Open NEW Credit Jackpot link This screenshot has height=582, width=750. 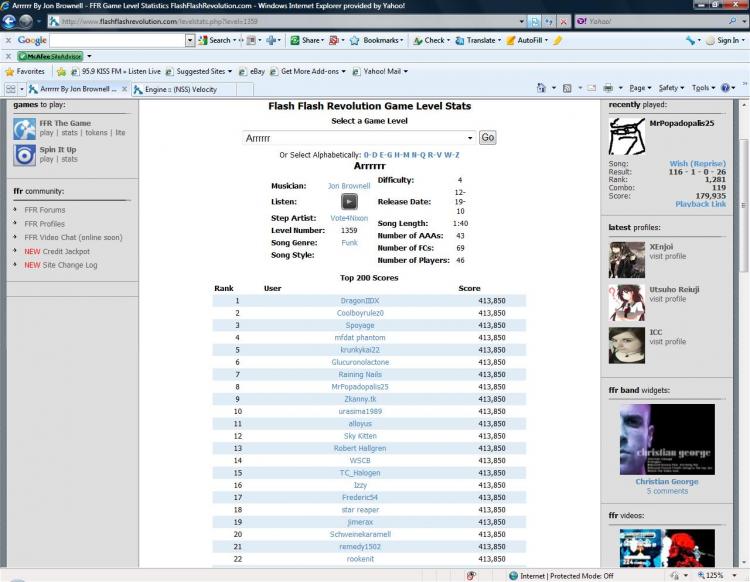click(57, 252)
